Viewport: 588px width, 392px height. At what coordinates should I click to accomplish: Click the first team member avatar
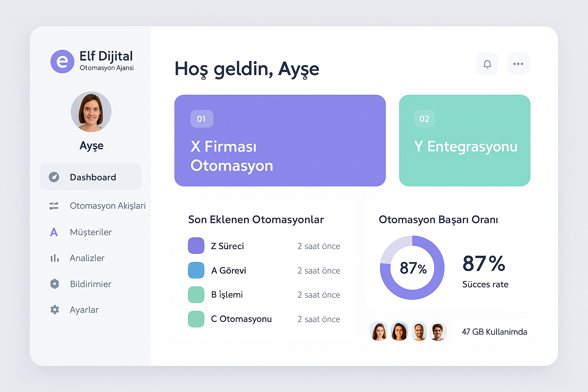(x=379, y=331)
